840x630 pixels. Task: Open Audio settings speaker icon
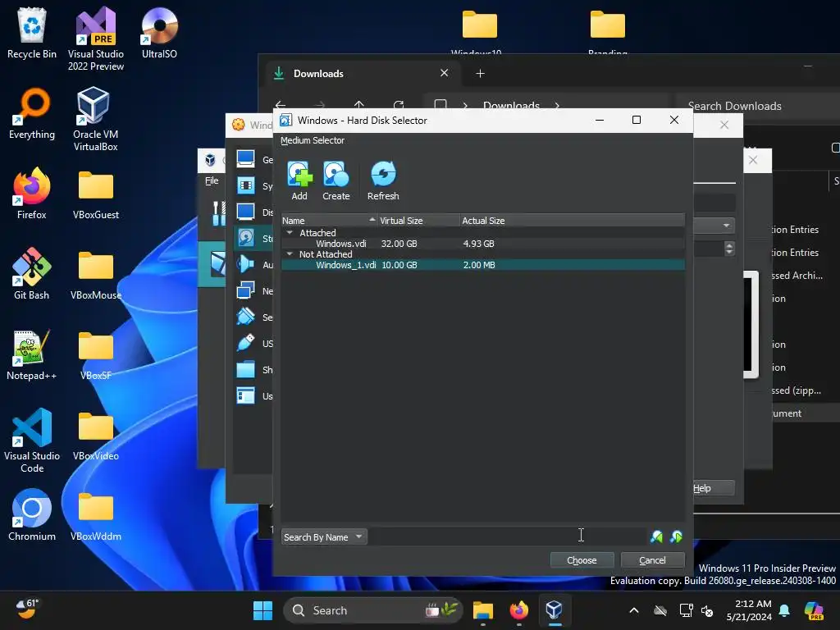pyautogui.click(x=246, y=264)
